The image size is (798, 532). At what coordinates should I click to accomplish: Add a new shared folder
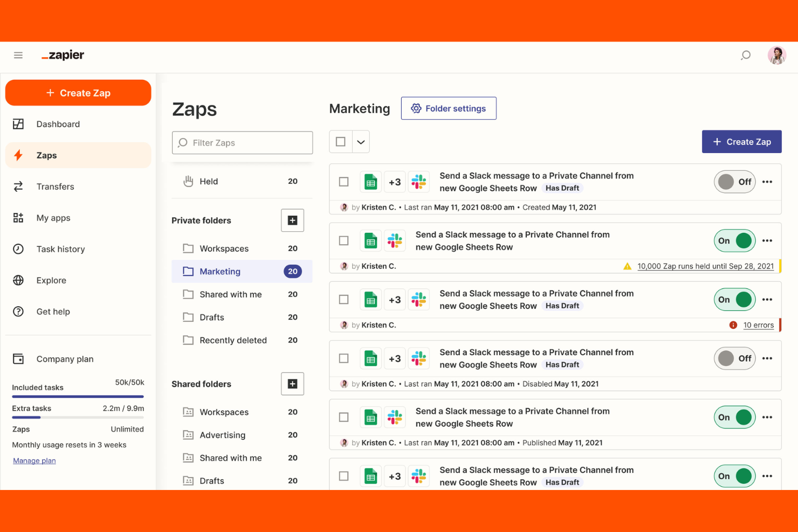pyautogui.click(x=292, y=384)
